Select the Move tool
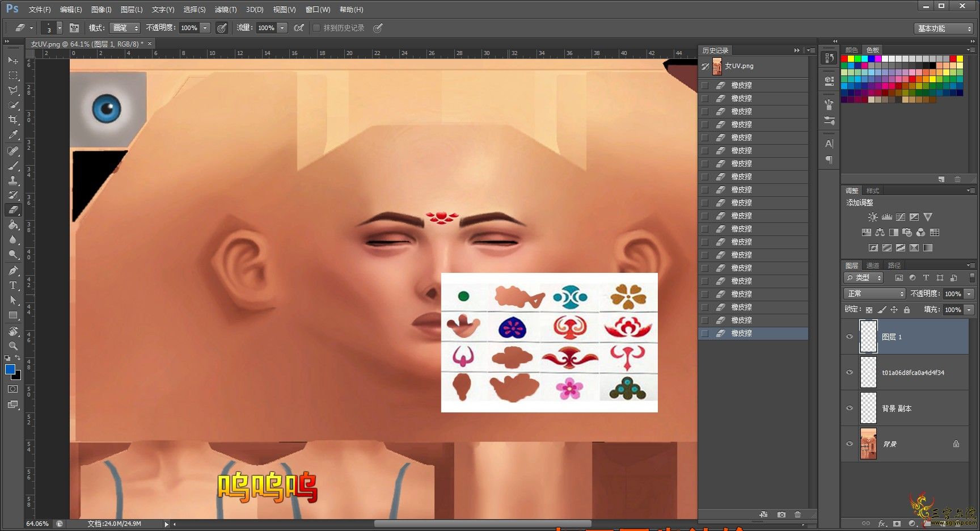This screenshot has width=980, height=531. [x=13, y=60]
